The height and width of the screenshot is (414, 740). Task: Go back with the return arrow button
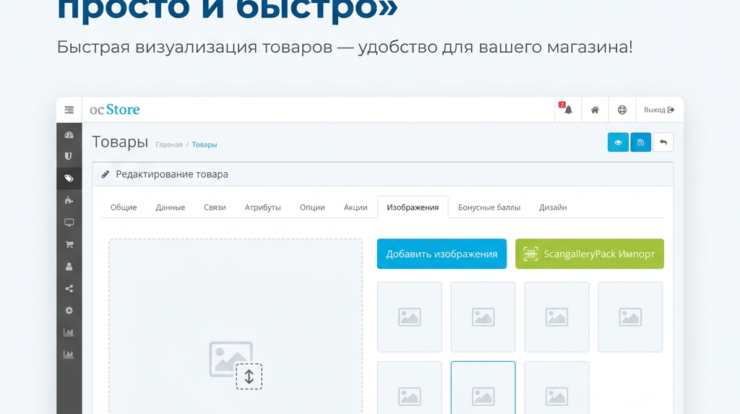click(x=663, y=143)
